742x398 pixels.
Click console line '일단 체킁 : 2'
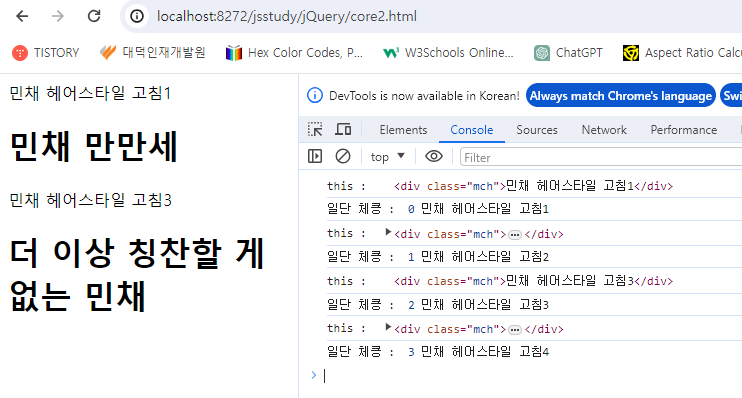click(x=438, y=304)
